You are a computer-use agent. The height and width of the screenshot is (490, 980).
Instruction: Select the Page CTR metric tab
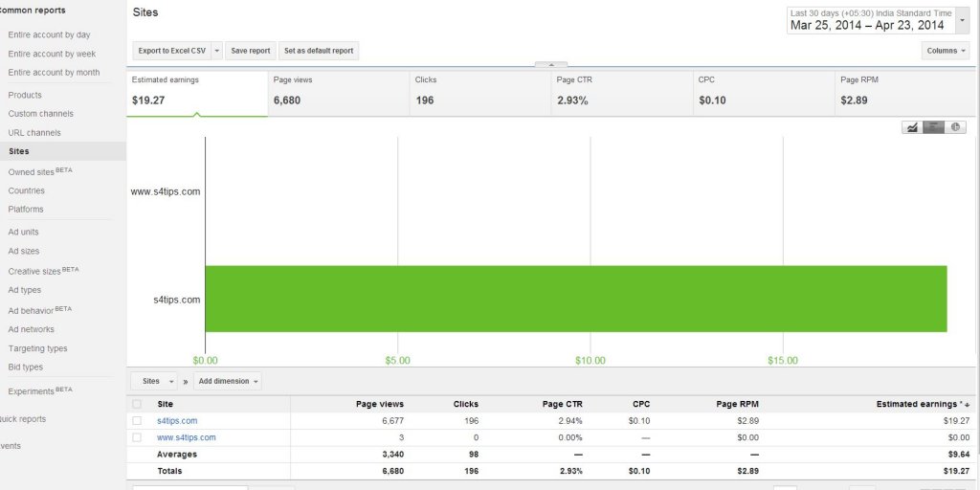622,93
